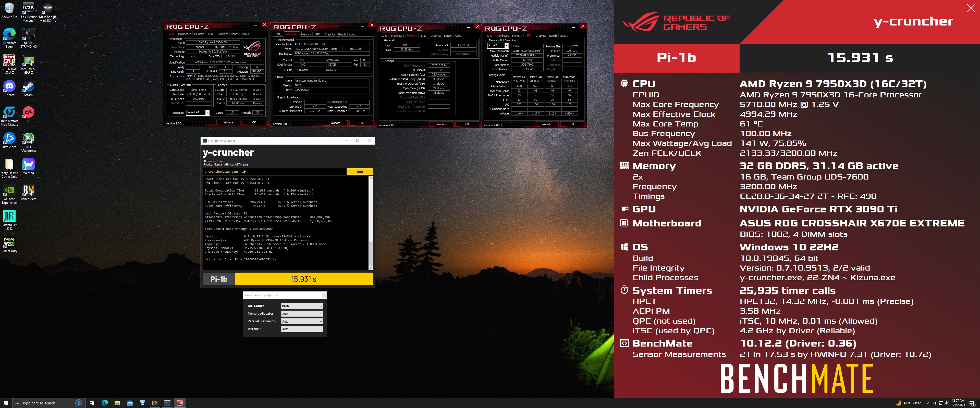Open the Workload dropdown
The image size is (980, 408).
(302, 329)
